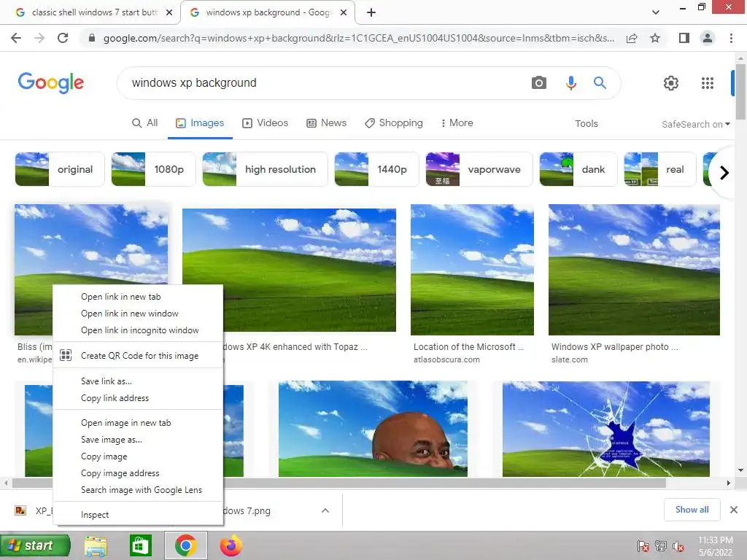Click the browser forward arrow
The height and width of the screenshot is (560, 747).
[39, 38]
